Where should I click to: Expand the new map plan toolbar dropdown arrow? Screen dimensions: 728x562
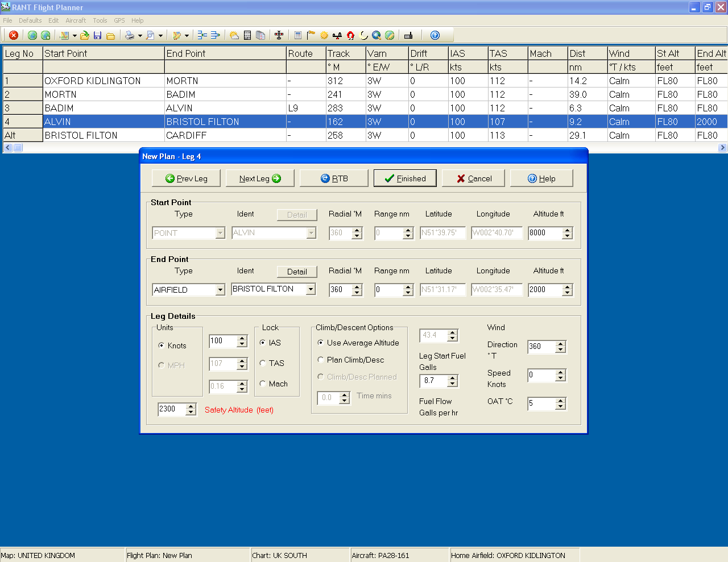(x=75, y=36)
